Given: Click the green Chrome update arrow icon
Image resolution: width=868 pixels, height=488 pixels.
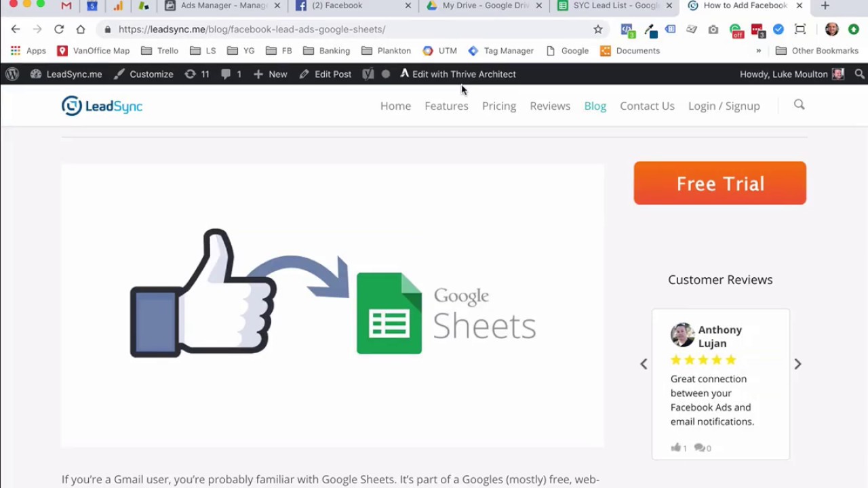Looking at the screenshot, I should coord(854,29).
